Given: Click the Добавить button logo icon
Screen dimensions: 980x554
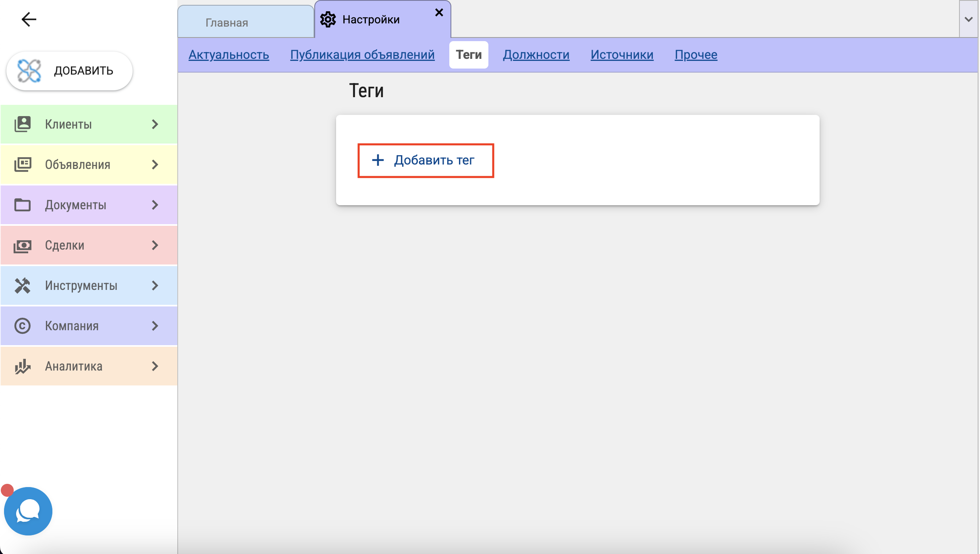Looking at the screenshot, I should pyautogui.click(x=29, y=71).
